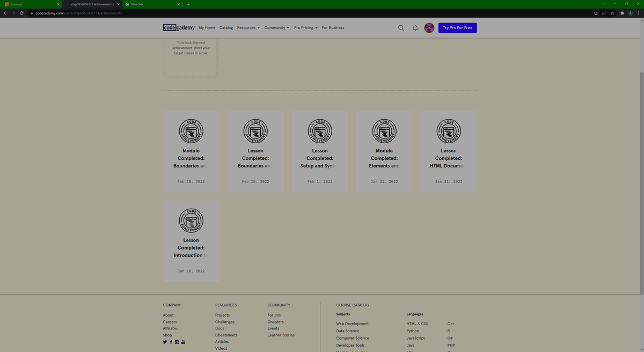Click the page vertical scrollbar
This screenshot has height=352, width=644.
[642, 182]
